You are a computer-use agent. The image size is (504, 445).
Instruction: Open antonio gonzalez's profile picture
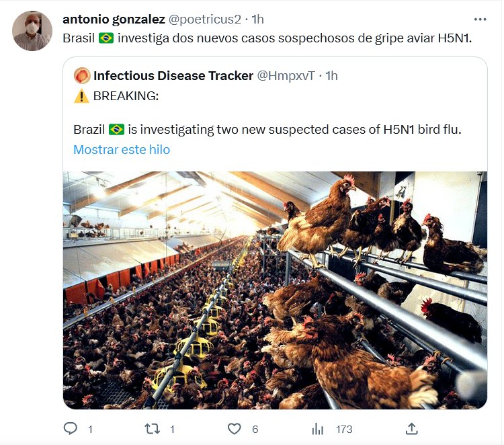[x=32, y=31]
